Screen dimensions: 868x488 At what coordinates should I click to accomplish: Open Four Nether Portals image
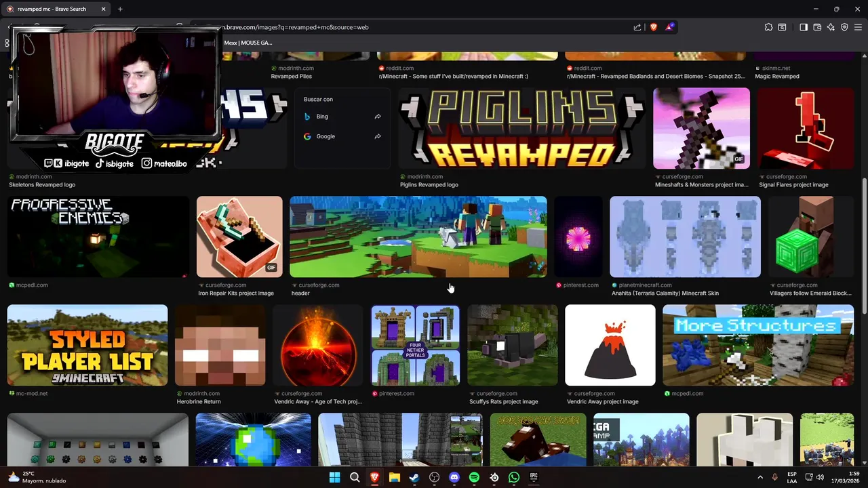click(x=415, y=345)
